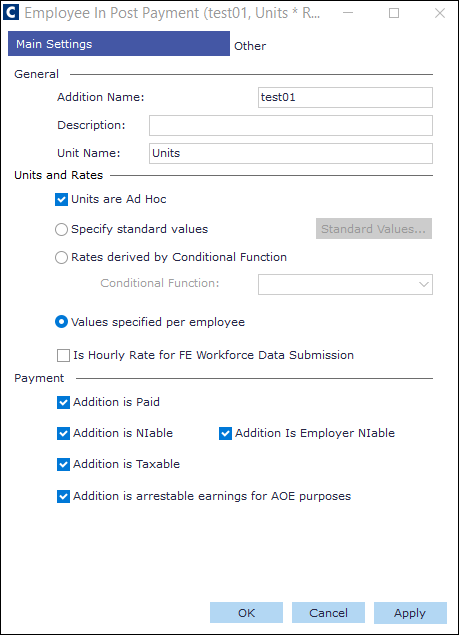Click the Unit Name field containing Units

click(290, 153)
